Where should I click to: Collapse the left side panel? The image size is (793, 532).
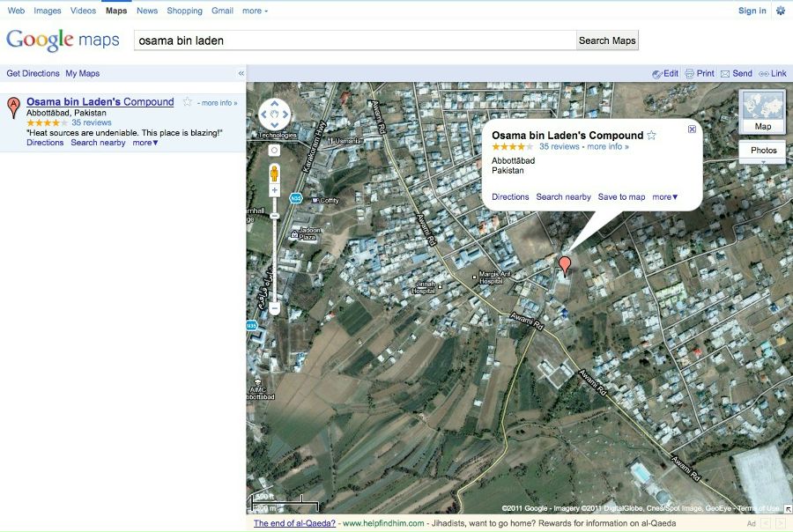click(241, 73)
